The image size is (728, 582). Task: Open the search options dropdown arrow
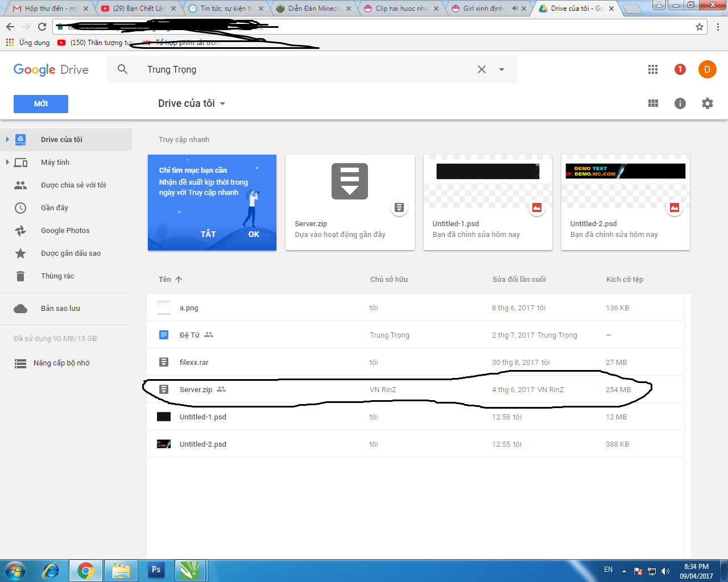point(502,69)
